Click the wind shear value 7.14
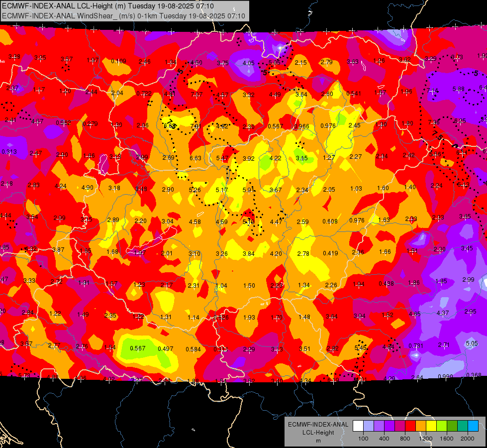 (x=432, y=91)
